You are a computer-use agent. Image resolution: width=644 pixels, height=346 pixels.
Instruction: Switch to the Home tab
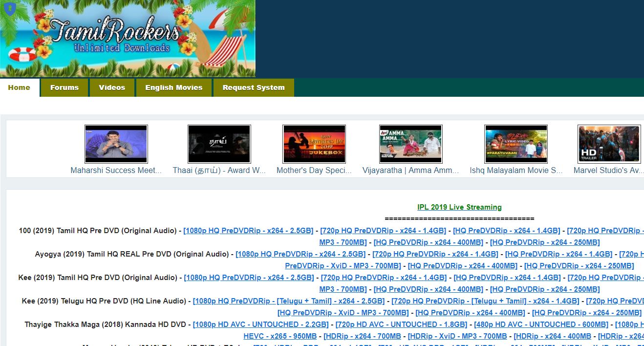tap(19, 87)
